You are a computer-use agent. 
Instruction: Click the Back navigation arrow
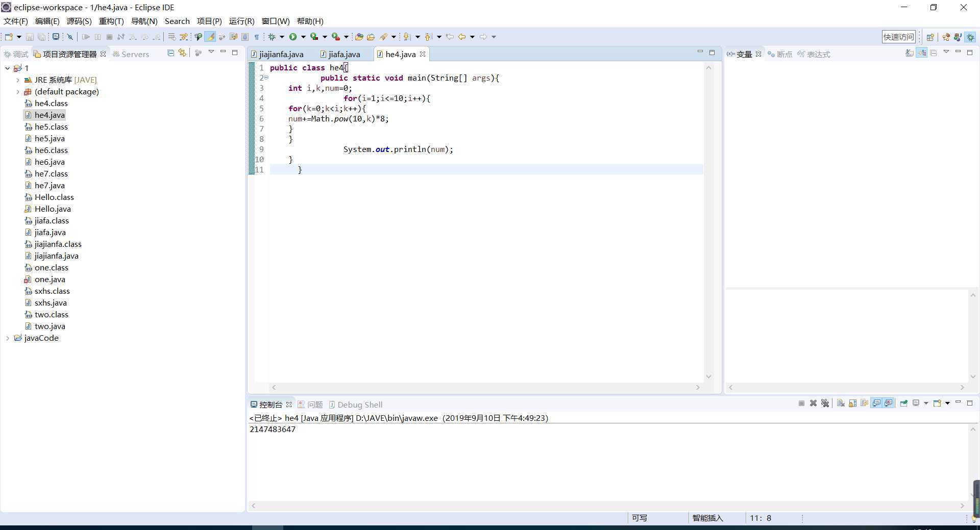pos(462,37)
